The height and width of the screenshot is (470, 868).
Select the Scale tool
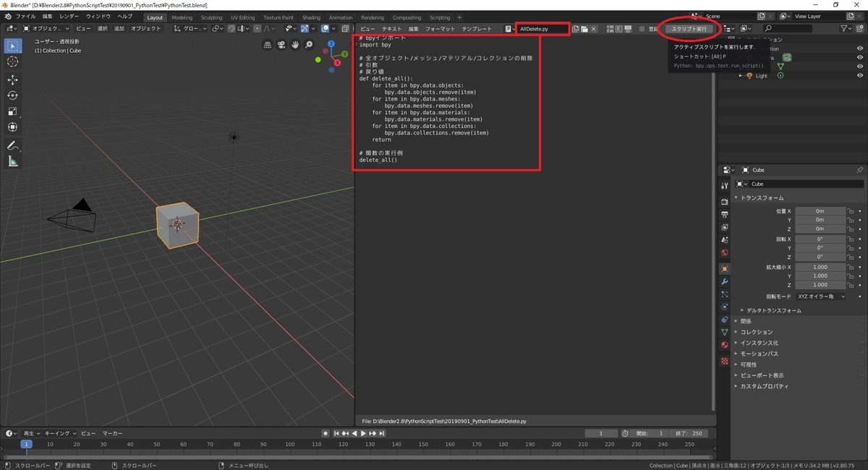coord(12,111)
